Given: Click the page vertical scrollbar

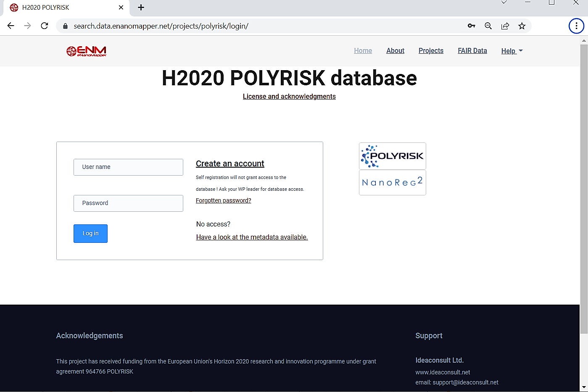Looking at the screenshot, I should click(584, 189).
